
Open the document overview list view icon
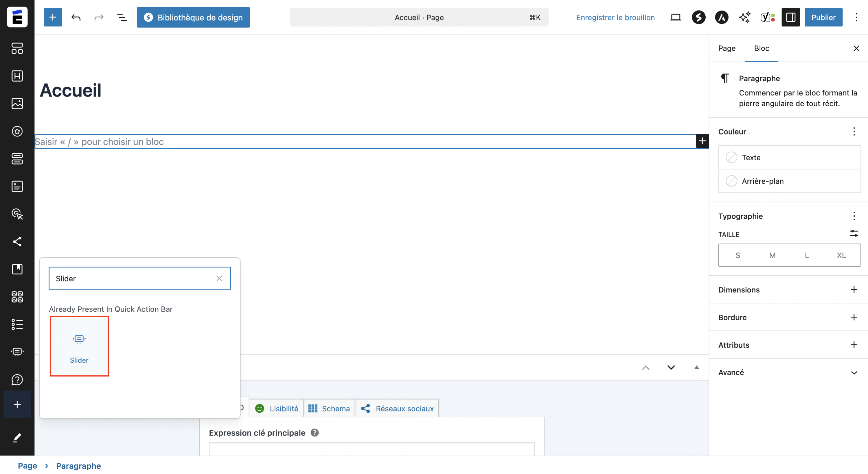121,17
